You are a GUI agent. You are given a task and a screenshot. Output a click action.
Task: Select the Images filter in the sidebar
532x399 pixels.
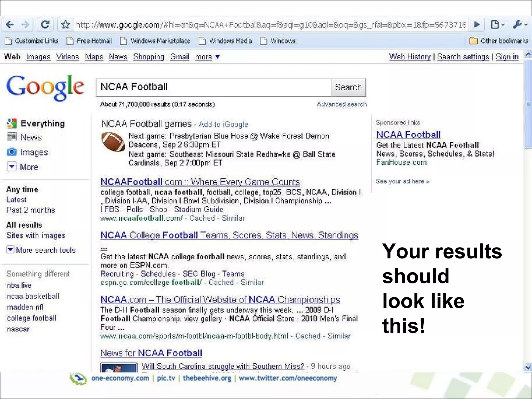coord(28,152)
